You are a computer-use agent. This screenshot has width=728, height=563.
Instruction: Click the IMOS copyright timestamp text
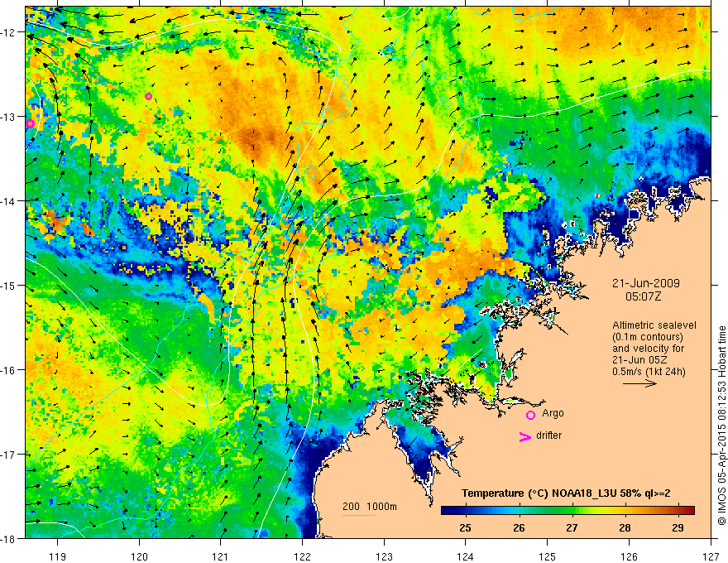point(721,426)
